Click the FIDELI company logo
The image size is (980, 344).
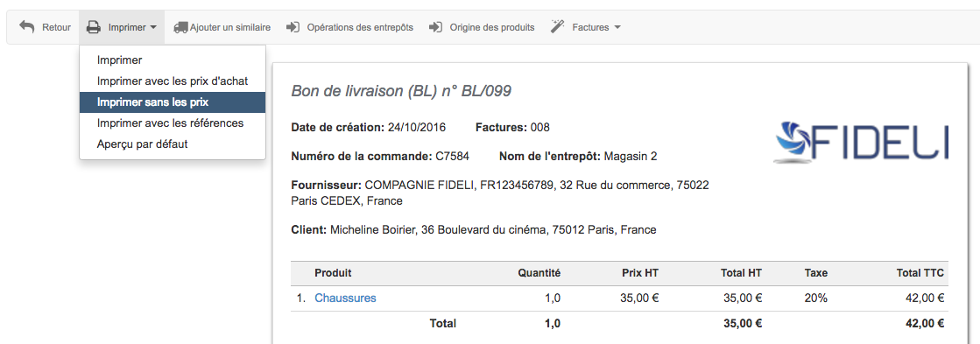861,143
